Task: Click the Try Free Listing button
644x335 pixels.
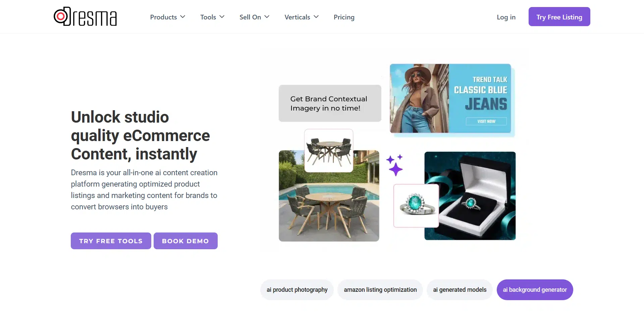Action: coord(559,17)
